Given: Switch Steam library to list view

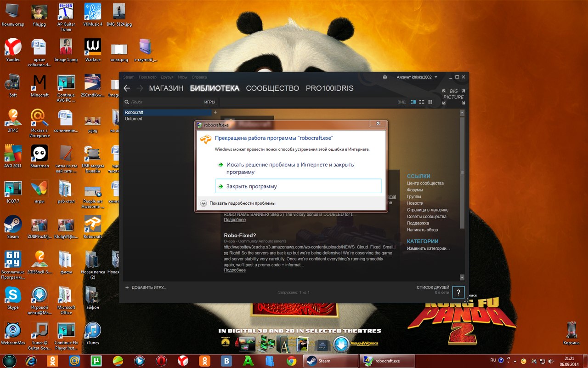Looking at the screenshot, I should tap(422, 102).
